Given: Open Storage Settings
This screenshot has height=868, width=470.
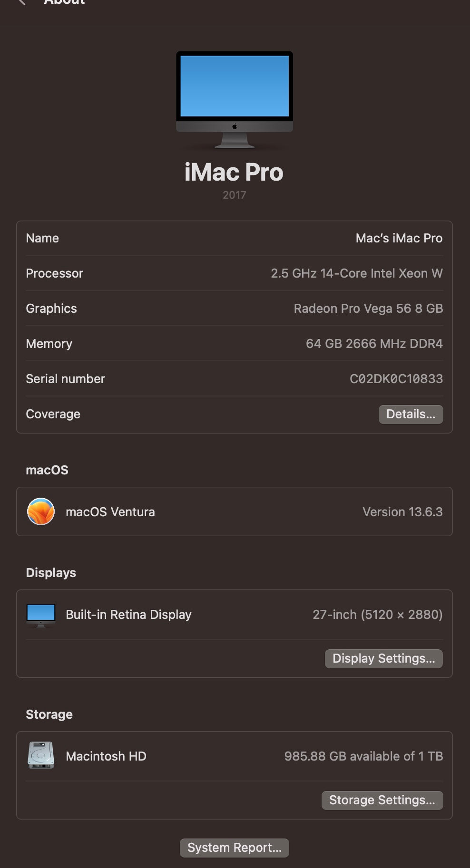Looking at the screenshot, I should (382, 800).
